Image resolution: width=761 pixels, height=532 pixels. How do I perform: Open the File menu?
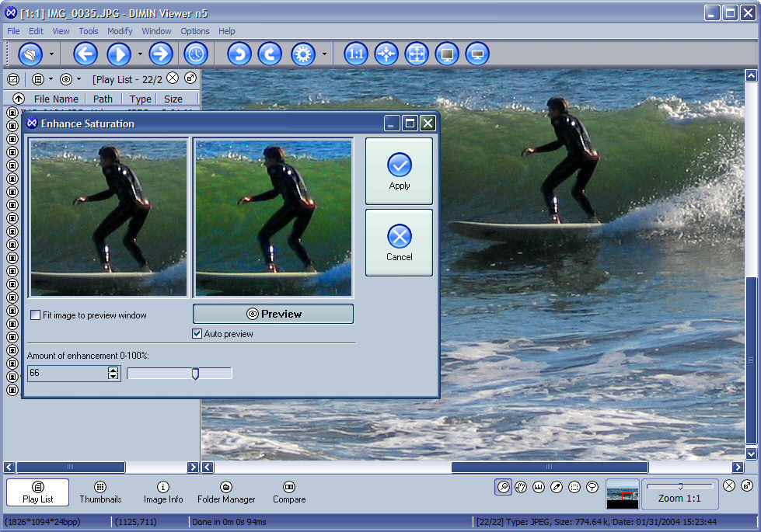[13, 31]
